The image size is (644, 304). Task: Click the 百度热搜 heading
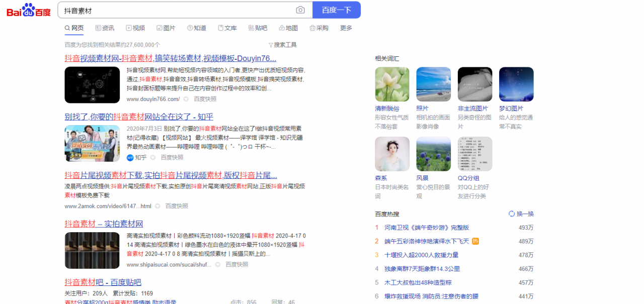pyautogui.click(x=387, y=214)
